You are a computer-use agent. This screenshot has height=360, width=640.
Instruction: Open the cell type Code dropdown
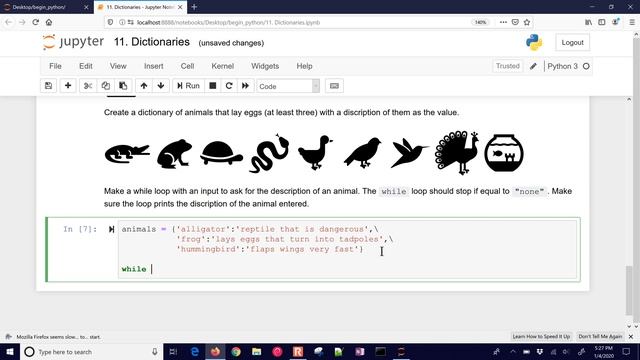pyautogui.click(x=288, y=86)
